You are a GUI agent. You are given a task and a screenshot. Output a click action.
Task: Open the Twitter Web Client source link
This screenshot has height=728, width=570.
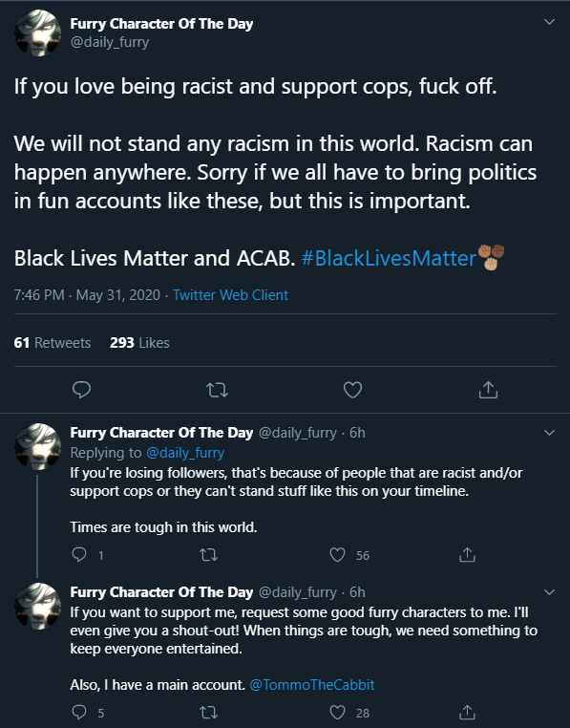pos(231,295)
